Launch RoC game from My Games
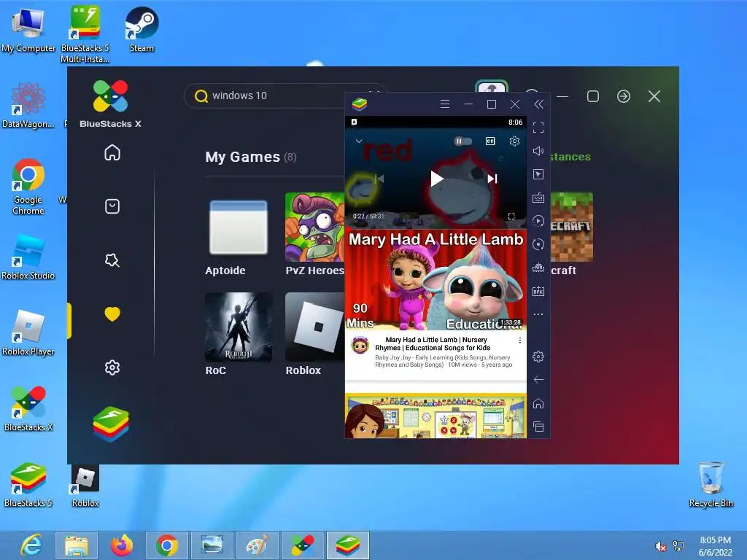Viewport: 747px width, 560px height. click(x=239, y=327)
